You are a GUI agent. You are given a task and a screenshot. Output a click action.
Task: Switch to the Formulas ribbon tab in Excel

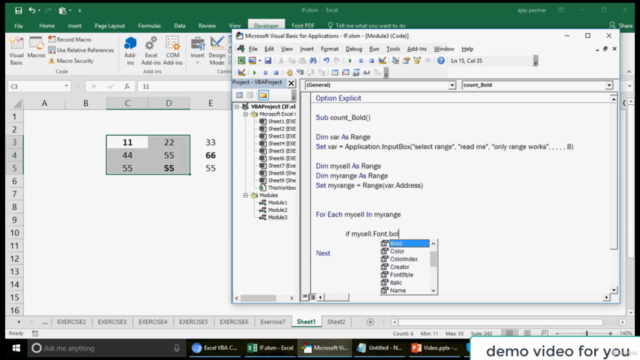(149, 26)
